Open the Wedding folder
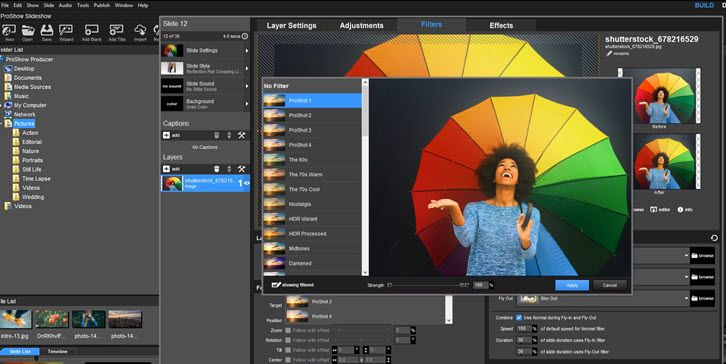Viewport: 726px width, 364px height. pyautogui.click(x=33, y=197)
